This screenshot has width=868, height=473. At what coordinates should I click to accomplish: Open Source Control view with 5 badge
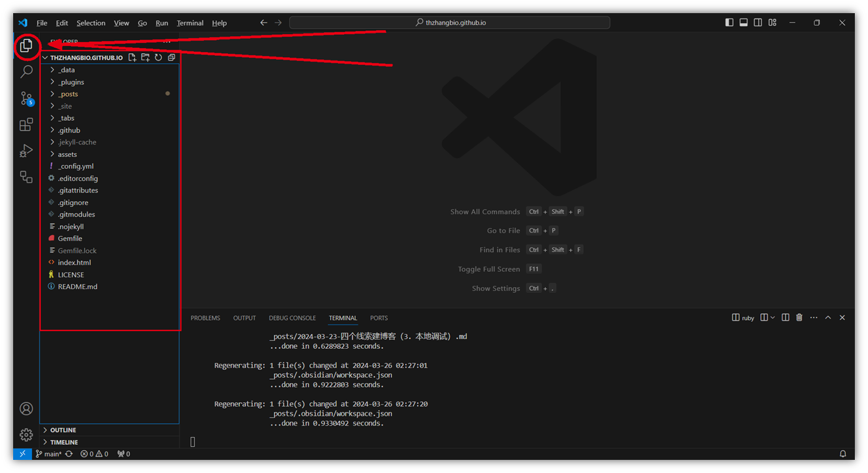pyautogui.click(x=26, y=99)
